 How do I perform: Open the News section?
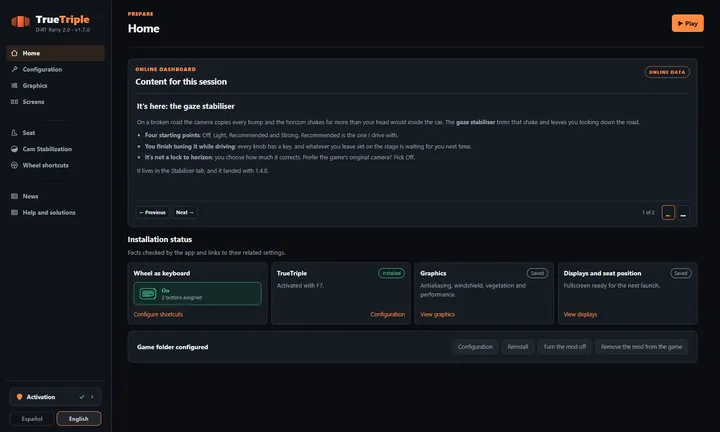pos(56,196)
